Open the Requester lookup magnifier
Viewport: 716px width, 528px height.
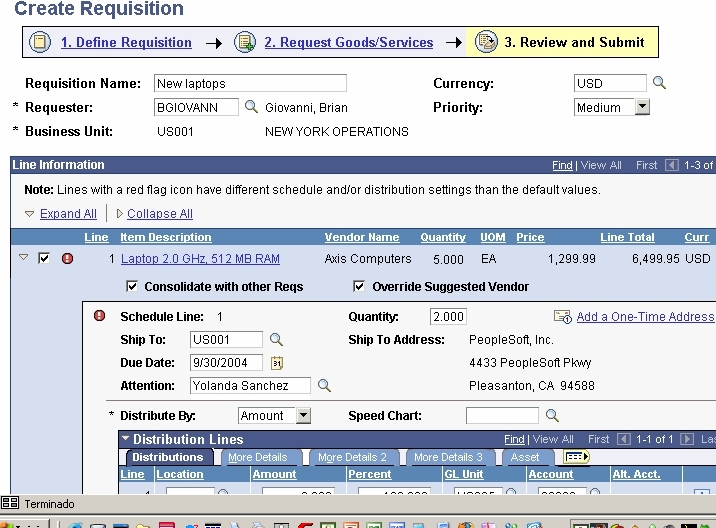tap(251, 107)
